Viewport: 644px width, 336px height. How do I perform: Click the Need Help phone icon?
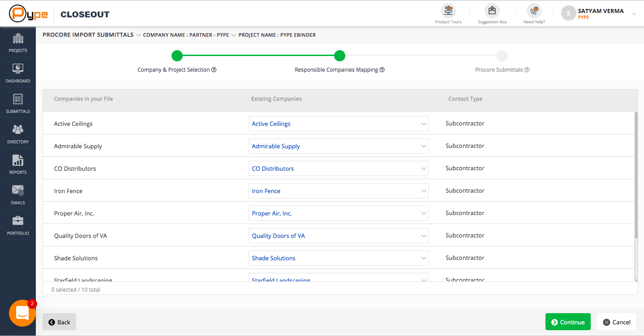pos(534,11)
